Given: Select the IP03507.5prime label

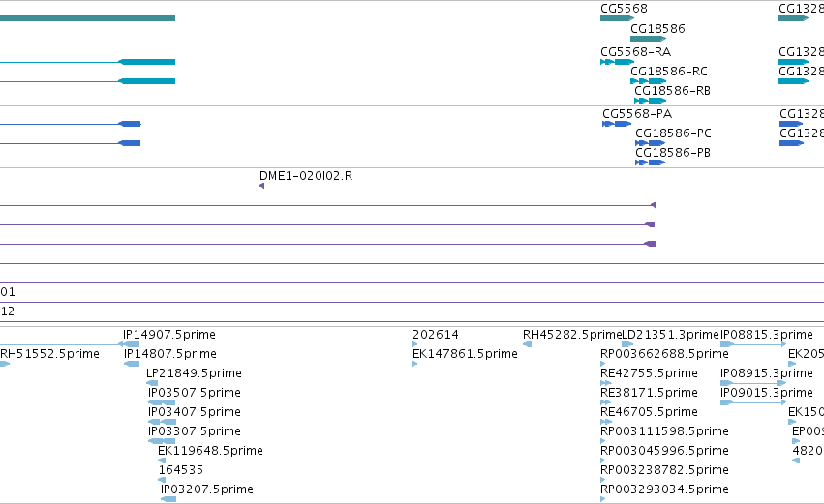Looking at the screenshot, I should 195,393.
